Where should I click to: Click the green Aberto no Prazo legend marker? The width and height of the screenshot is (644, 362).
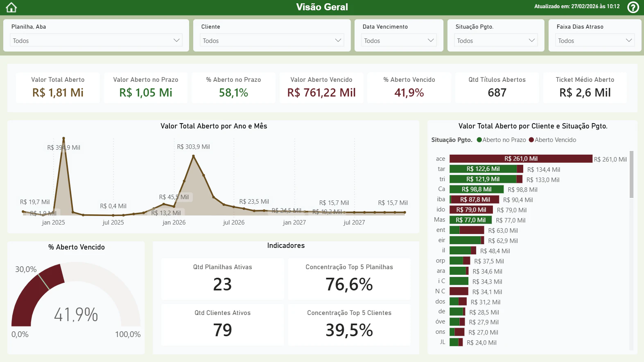[479, 140]
